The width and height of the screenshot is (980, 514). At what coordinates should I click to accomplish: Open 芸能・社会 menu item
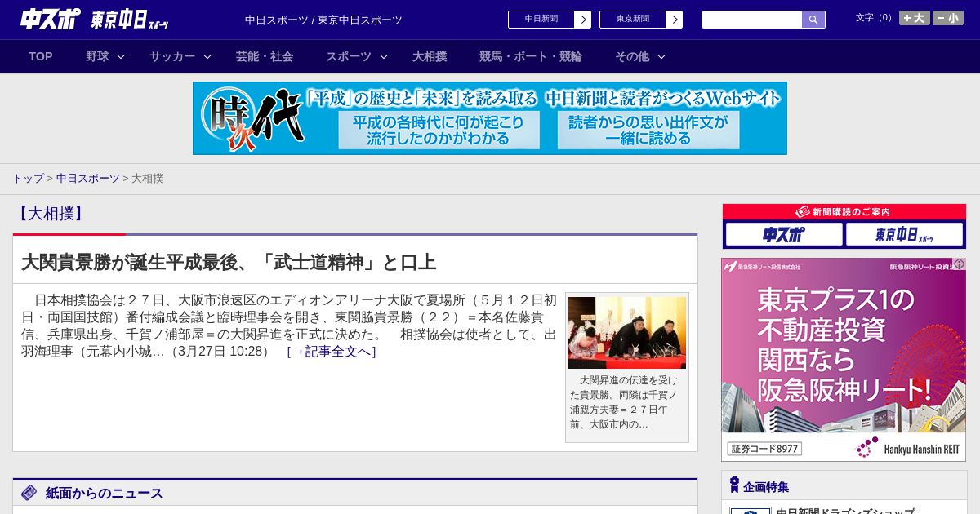pos(265,56)
